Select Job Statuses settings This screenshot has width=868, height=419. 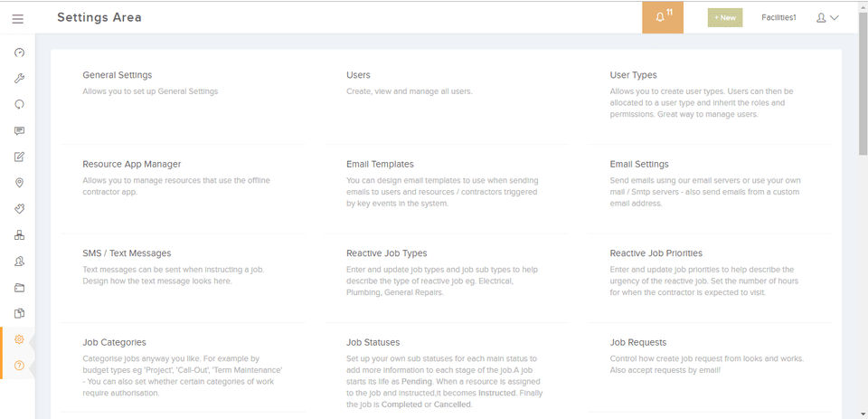coord(373,342)
